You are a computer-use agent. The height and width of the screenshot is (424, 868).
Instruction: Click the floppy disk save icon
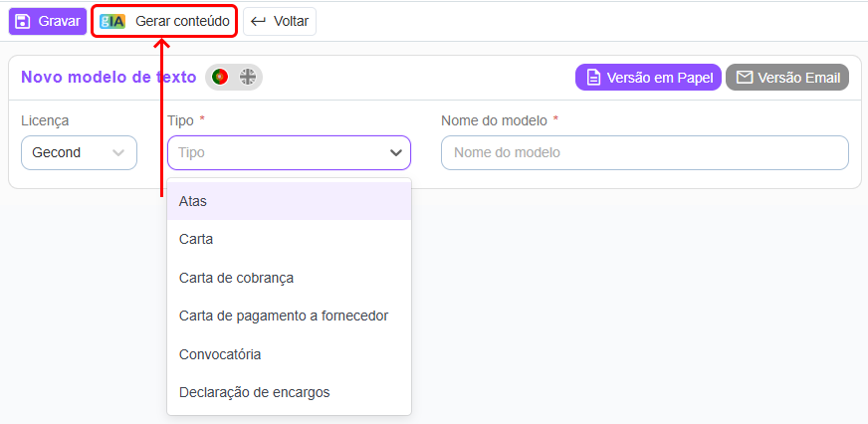point(23,21)
